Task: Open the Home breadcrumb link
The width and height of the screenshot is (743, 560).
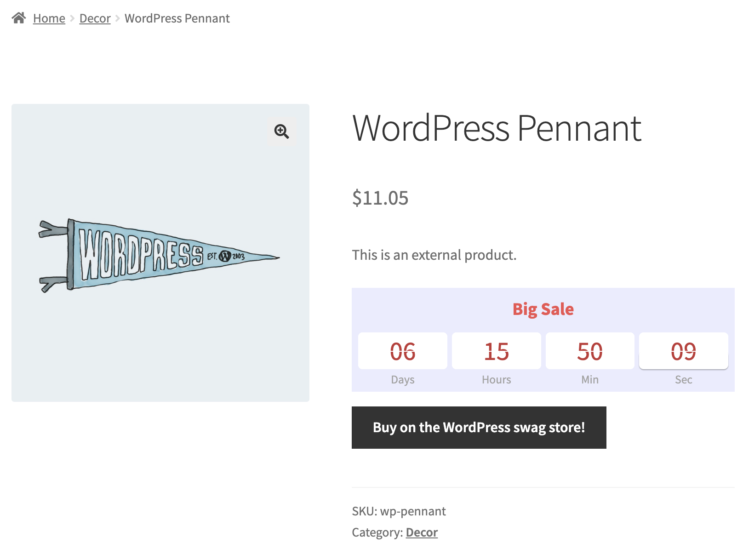Action: [49, 18]
